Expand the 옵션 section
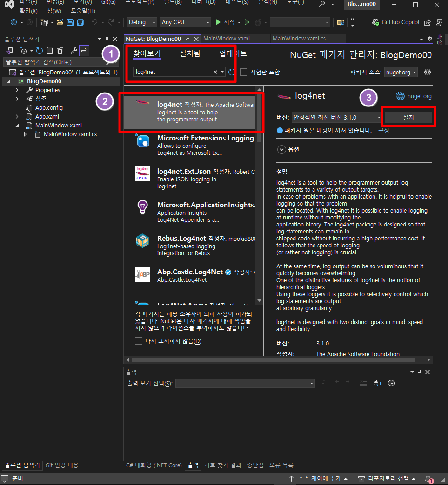The image size is (448, 485). [x=281, y=150]
